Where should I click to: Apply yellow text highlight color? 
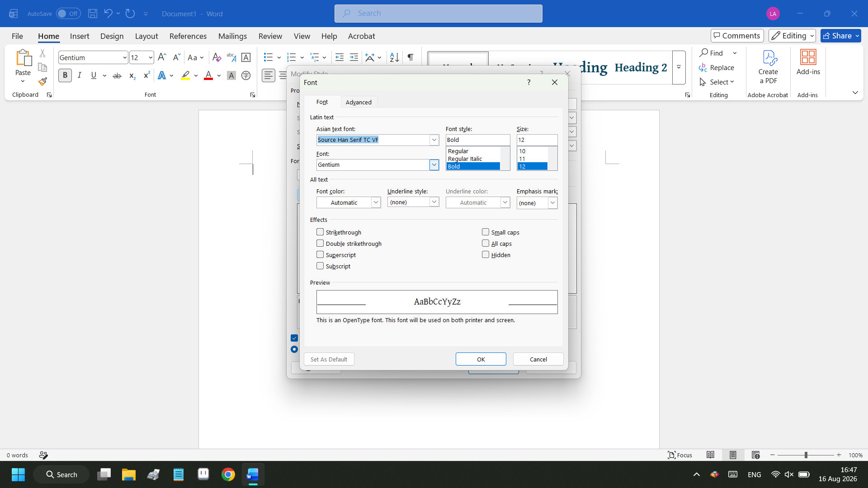point(185,75)
